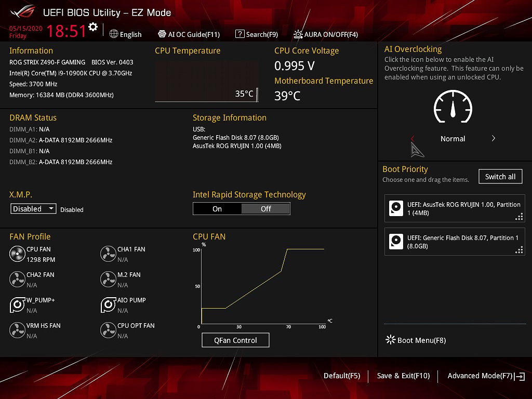Screen dimensions: 532x399
Task: Click the CPU Temperature graph bar
Action: [257, 95]
